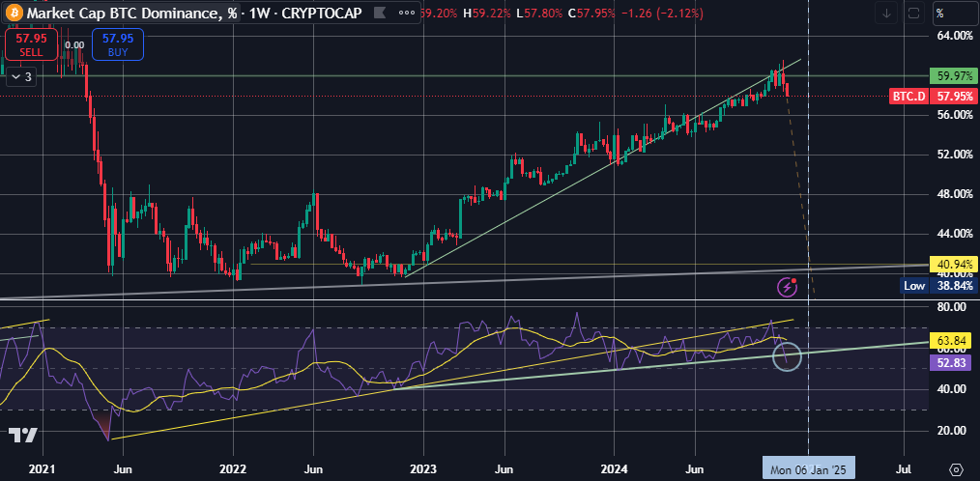
Task: Click the yellow 40.94% price label
Action: click(953, 263)
